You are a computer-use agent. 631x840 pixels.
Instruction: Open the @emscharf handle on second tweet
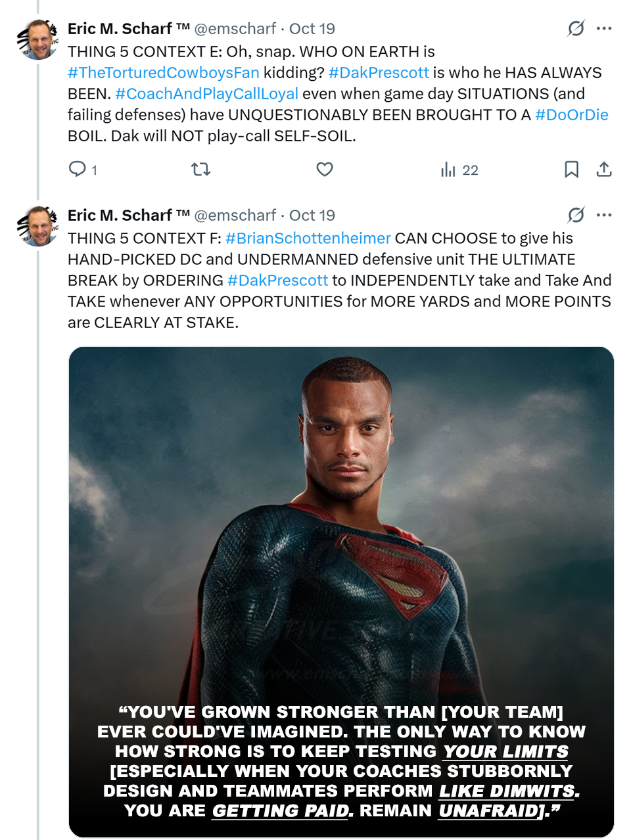(235, 216)
